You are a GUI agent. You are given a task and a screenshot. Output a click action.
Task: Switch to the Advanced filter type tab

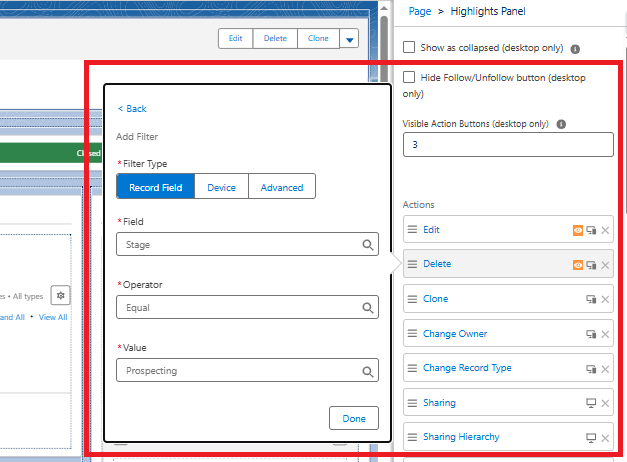point(282,187)
